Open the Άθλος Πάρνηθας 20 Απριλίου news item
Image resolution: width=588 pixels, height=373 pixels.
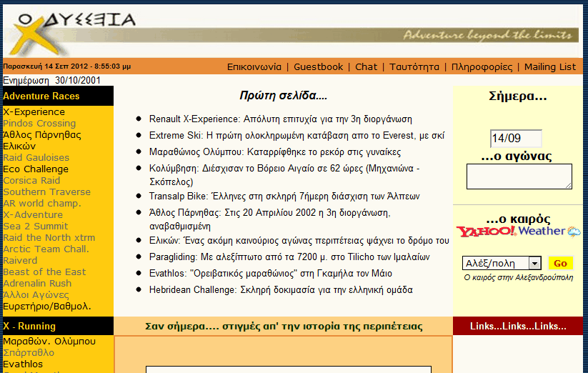click(x=270, y=219)
